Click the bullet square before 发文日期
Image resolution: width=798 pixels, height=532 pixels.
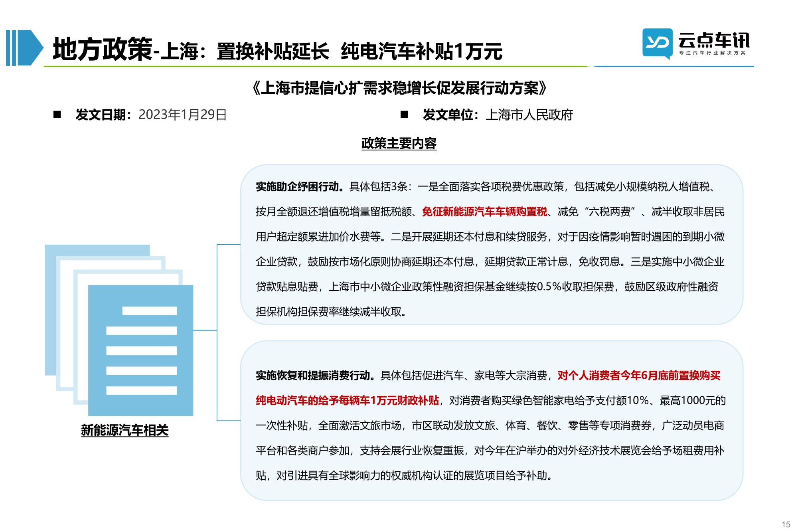point(57,115)
